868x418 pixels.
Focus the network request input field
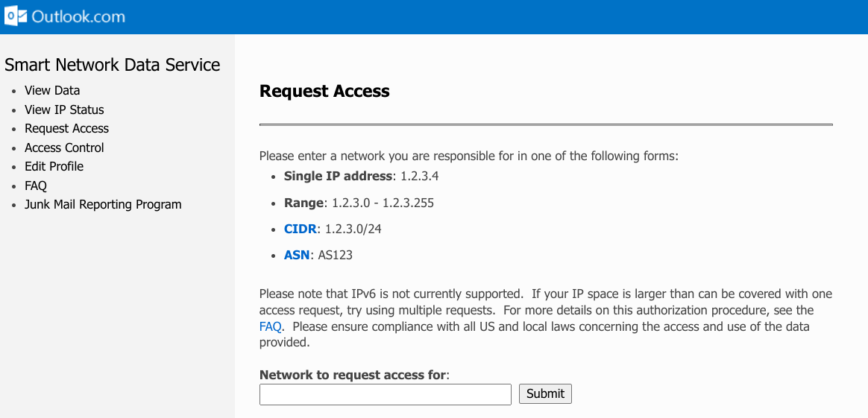(386, 394)
